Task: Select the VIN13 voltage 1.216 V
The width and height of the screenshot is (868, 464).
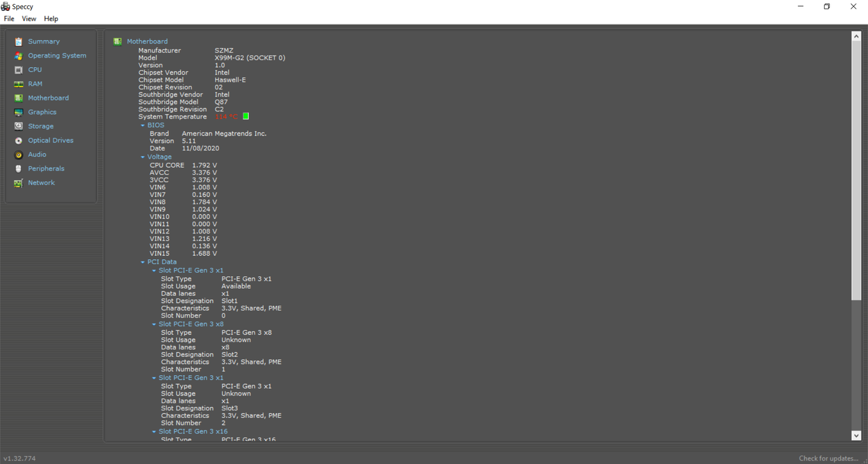Action: pos(204,239)
